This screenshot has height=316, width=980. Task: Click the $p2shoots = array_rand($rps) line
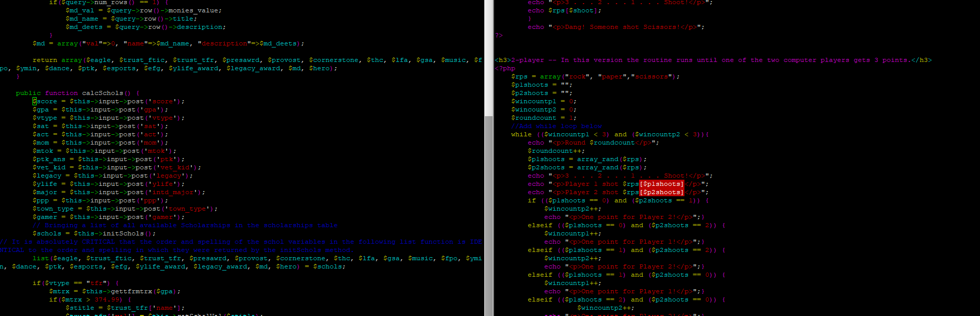pos(587,167)
